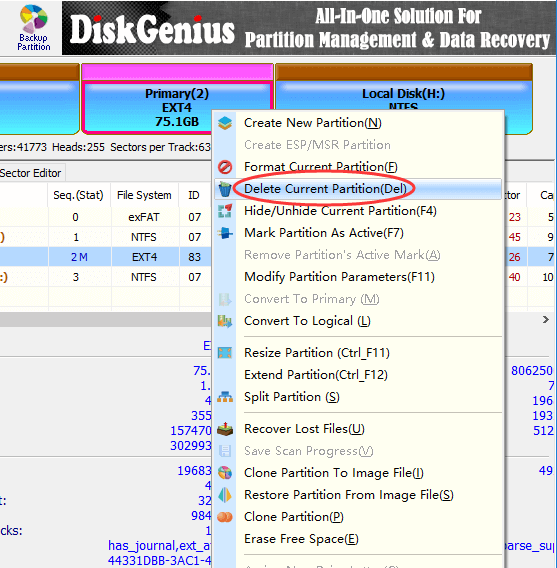Click the Convert To Logical icon
This screenshot has width=557, height=568.
pos(225,321)
